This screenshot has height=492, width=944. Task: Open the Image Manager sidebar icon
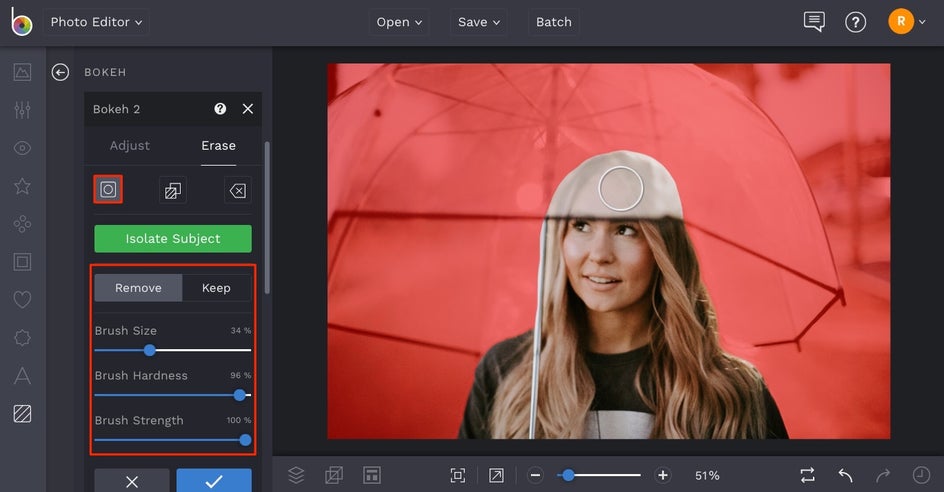click(x=22, y=72)
